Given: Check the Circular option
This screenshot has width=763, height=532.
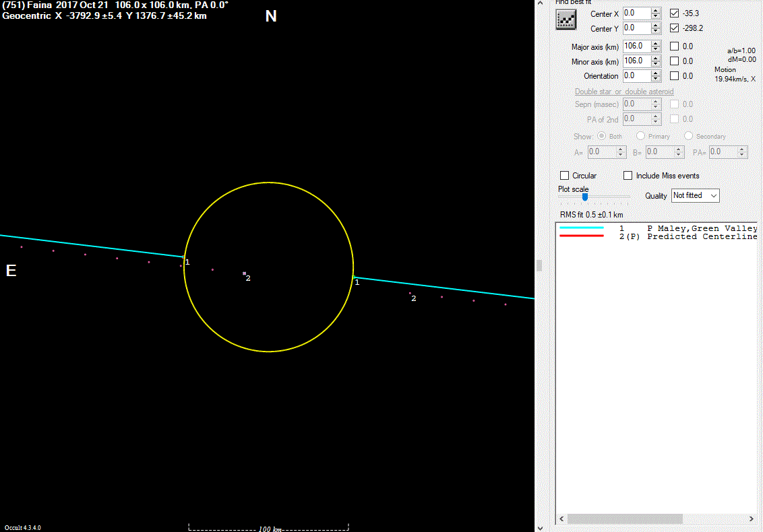Looking at the screenshot, I should click(565, 176).
